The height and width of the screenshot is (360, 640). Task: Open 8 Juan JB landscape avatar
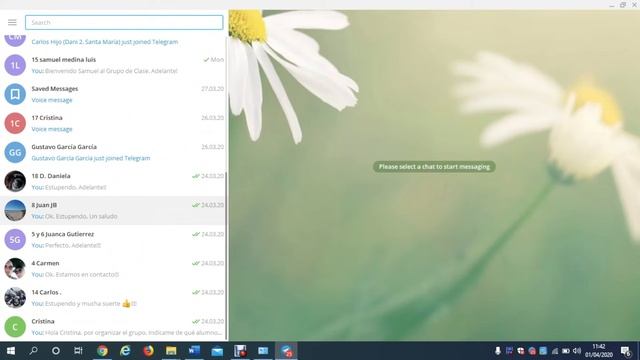coord(15,211)
